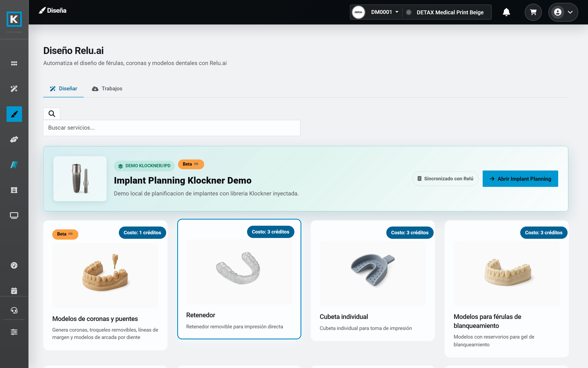Open the gauge dashboard icon in sidebar
588x368 pixels.
[x=14, y=265]
